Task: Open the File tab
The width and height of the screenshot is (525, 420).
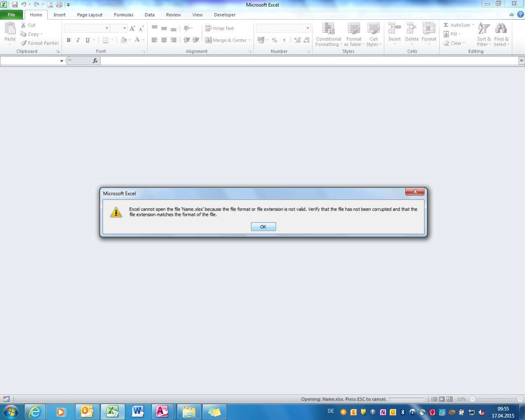Action: click(11, 15)
